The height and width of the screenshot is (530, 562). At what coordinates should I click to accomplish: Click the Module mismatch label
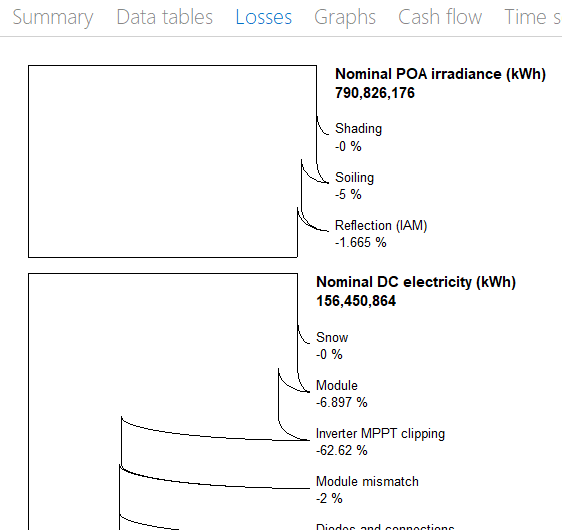[367, 481]
